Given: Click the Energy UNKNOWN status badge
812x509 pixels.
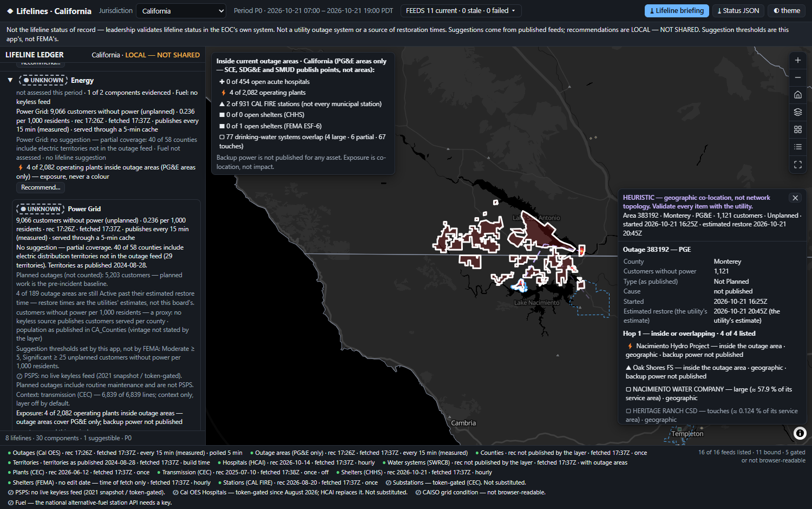Looking at the screenshot, I should point(43,80).
